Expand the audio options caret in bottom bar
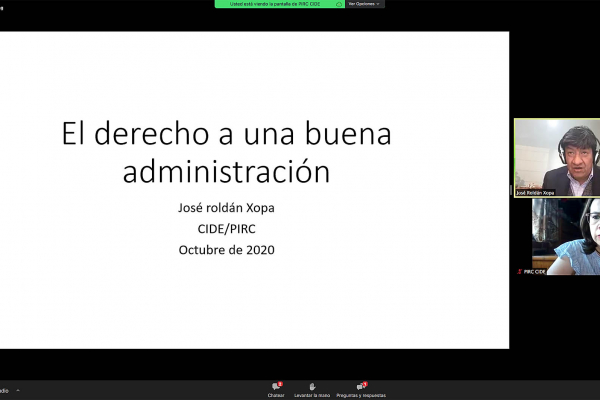This screenshot has height=400, width=600. [x=18, y=390]
